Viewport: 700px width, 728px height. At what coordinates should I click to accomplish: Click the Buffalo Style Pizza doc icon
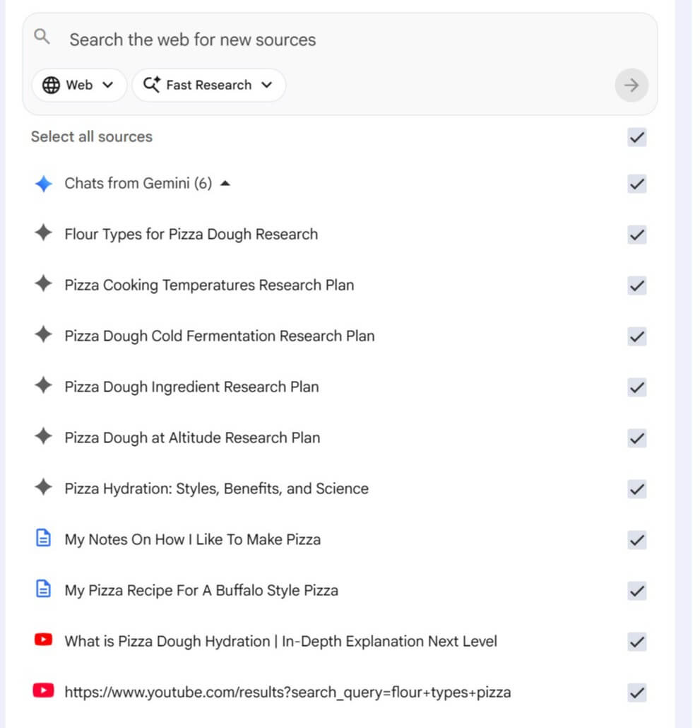tap(44, 590)
